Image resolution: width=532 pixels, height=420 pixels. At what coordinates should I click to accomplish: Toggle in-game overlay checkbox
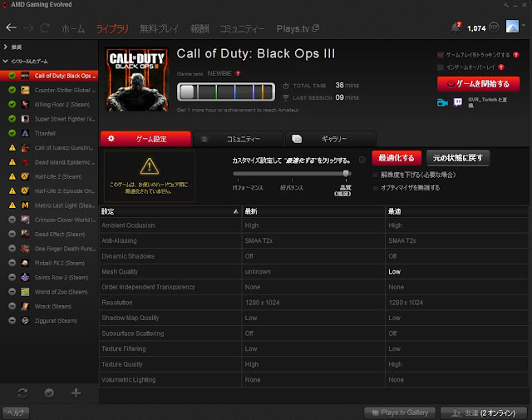[441, 67]
